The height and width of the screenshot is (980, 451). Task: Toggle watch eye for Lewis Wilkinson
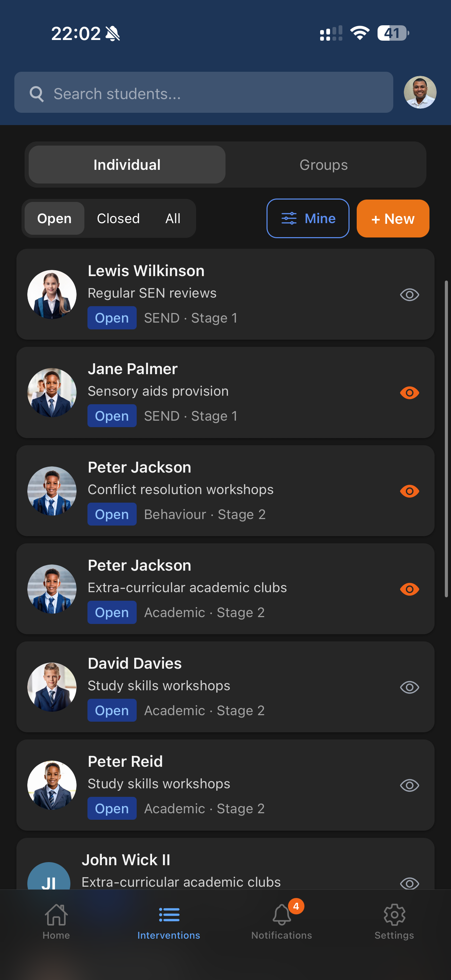[x=409, y=295]
